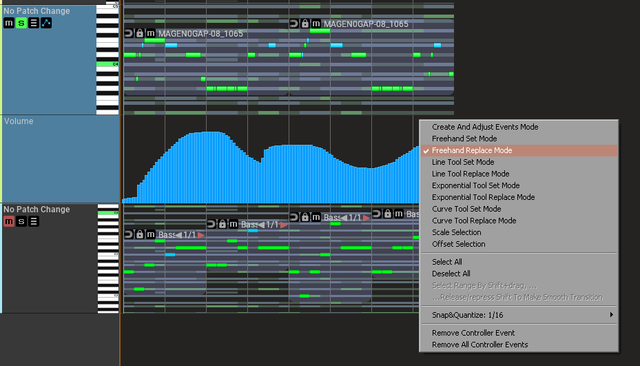Click loop icon on the first Bass clip

point(129,234)
